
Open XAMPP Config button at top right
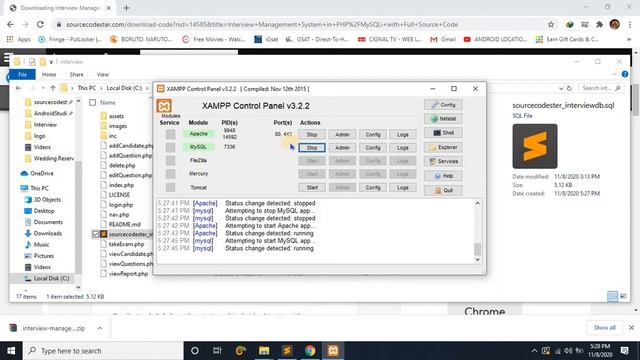443,105
